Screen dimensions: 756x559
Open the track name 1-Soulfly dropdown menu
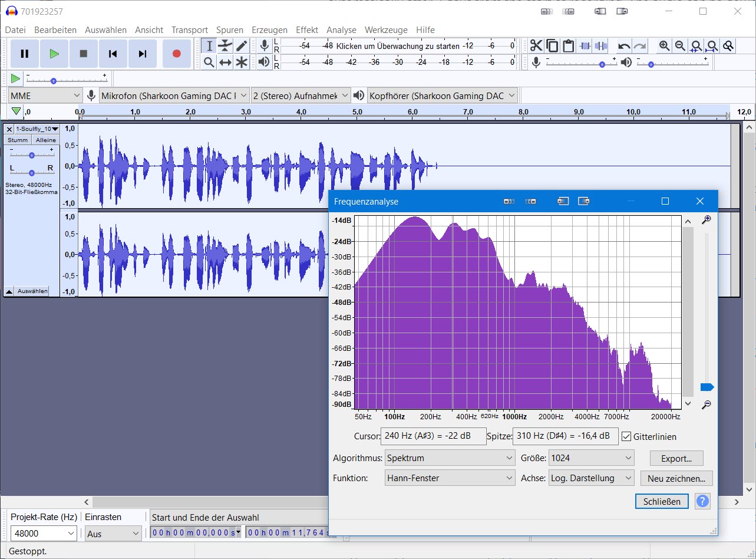37,129
